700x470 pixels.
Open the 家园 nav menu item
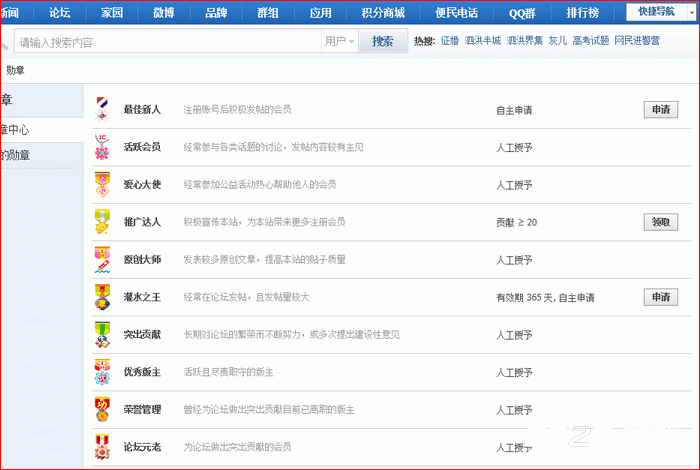[x=112, y=12]
